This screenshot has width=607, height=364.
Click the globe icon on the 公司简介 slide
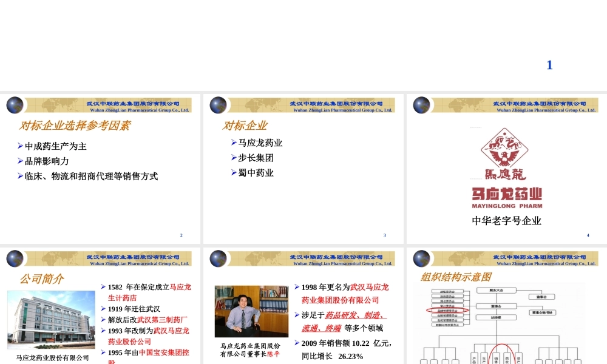(15, 258)
